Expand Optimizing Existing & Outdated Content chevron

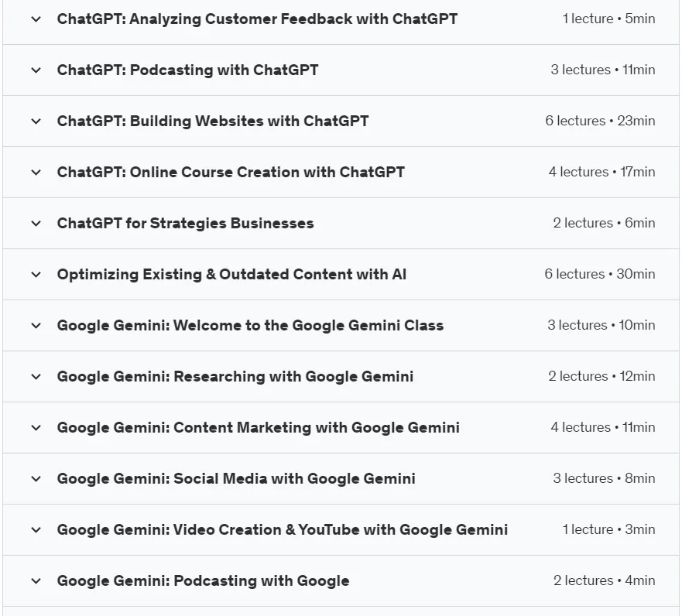click(36, 274)
